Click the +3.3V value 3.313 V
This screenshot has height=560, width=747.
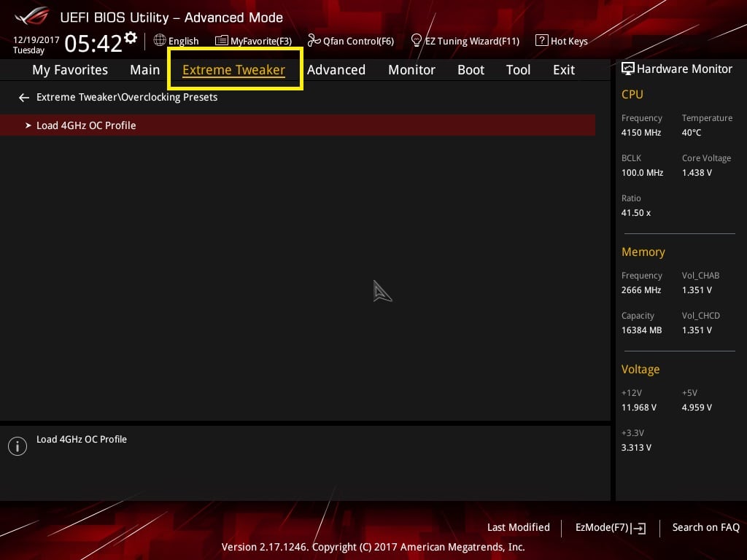coord(636,448)
